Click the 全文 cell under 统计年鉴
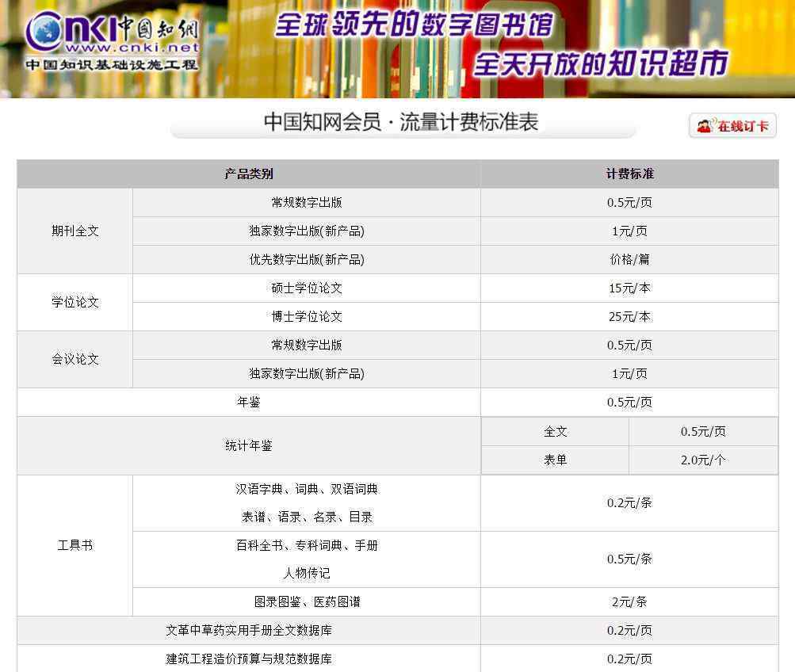 [555, 431]
